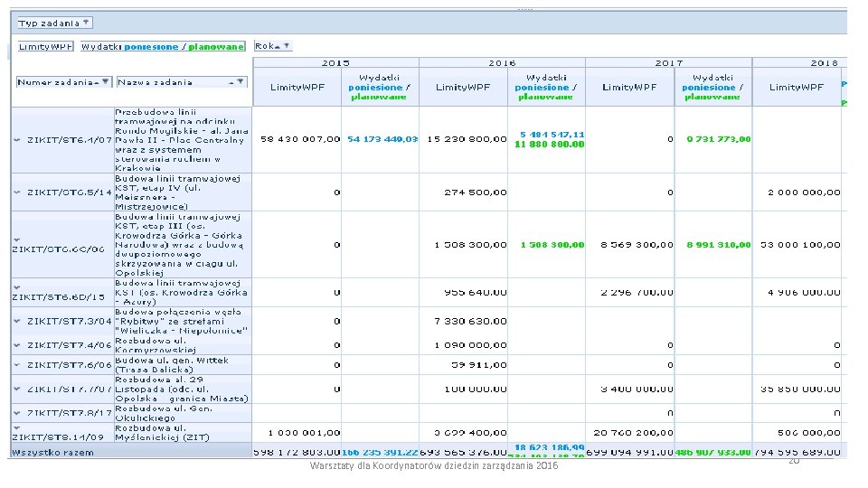Select cell value 955 640,00

476,293
